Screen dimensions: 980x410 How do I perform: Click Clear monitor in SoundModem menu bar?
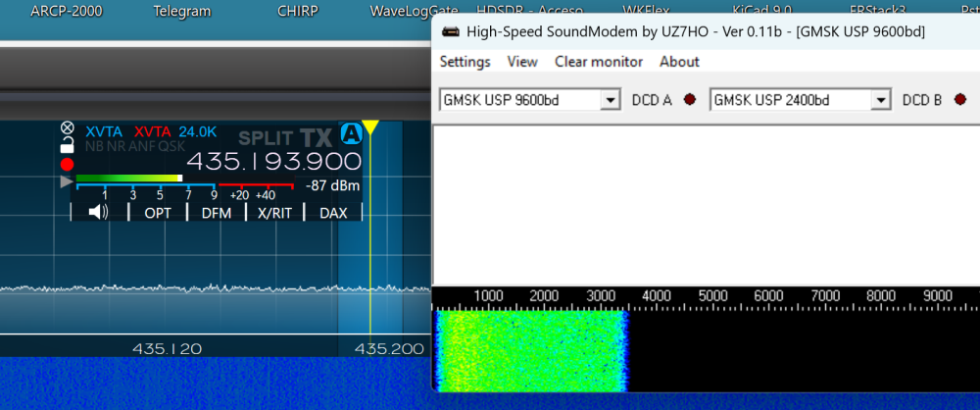tap(599, 62)
